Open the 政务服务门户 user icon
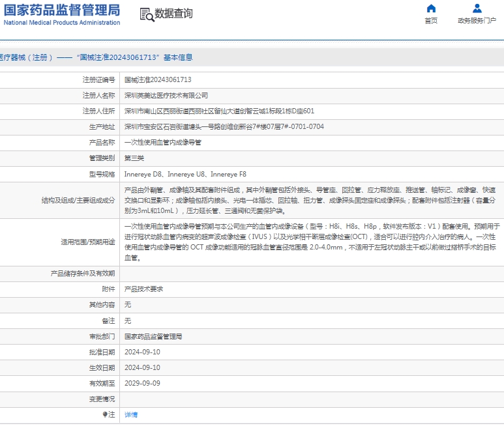The image size is (504, 428). click(477, 8)
